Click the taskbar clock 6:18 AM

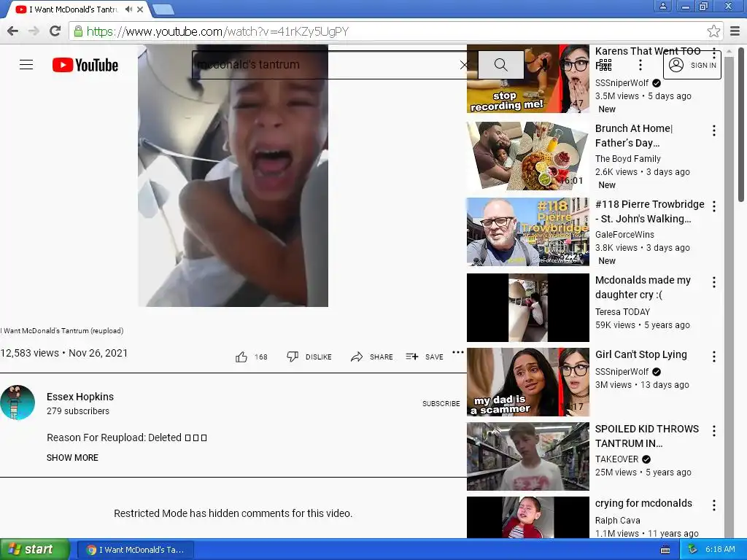click(x=720, y=550)
